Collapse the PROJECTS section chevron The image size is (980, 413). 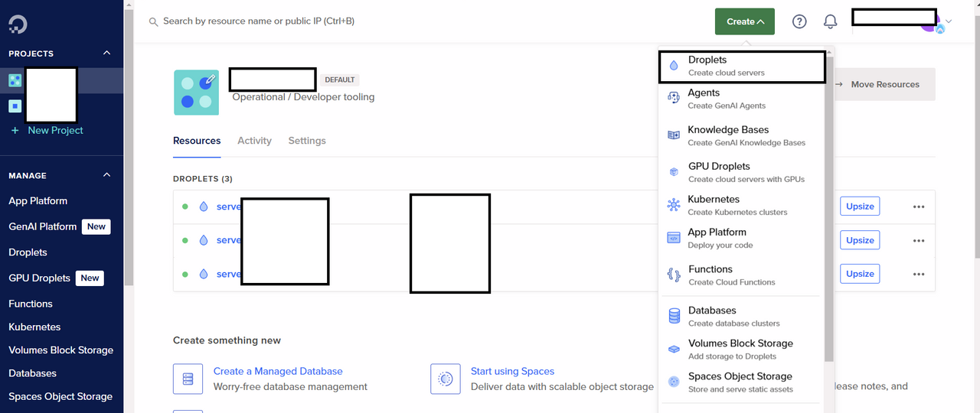click(x=106, y=54)
